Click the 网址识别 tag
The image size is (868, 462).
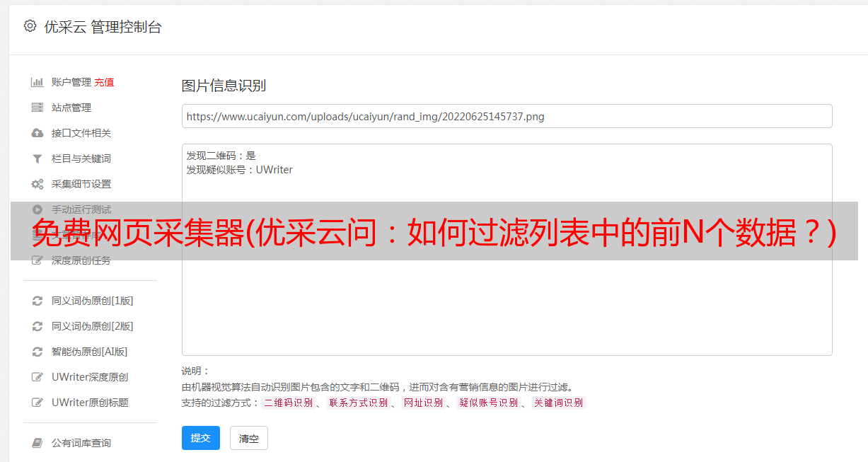click(423, 403)
